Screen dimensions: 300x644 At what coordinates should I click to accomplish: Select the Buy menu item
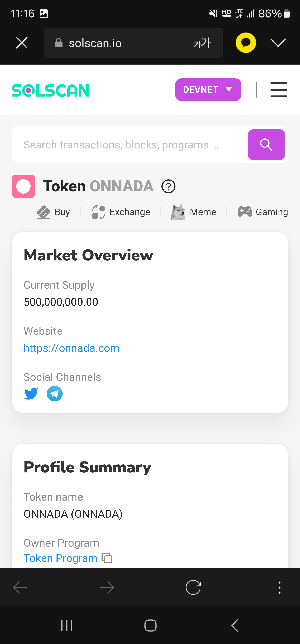click(x=54, y=212)
